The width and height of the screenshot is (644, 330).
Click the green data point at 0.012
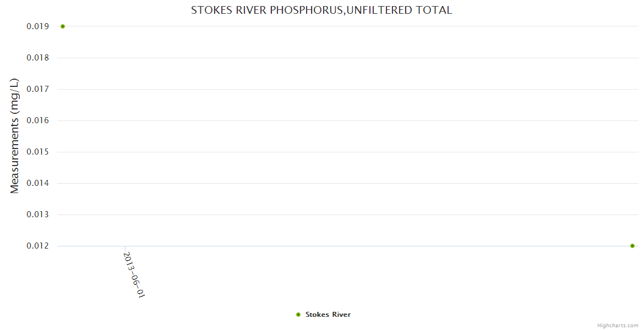point(632,246)
